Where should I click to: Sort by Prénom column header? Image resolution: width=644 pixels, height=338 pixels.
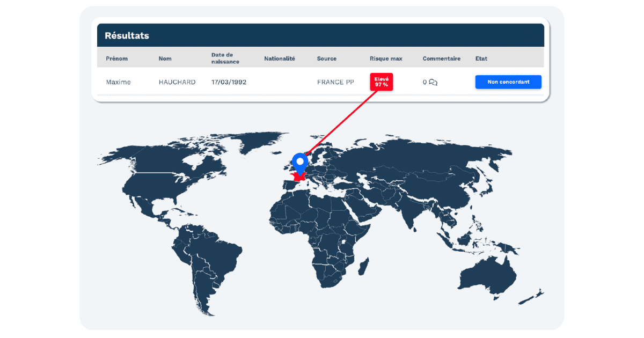(x=116, y=58)
